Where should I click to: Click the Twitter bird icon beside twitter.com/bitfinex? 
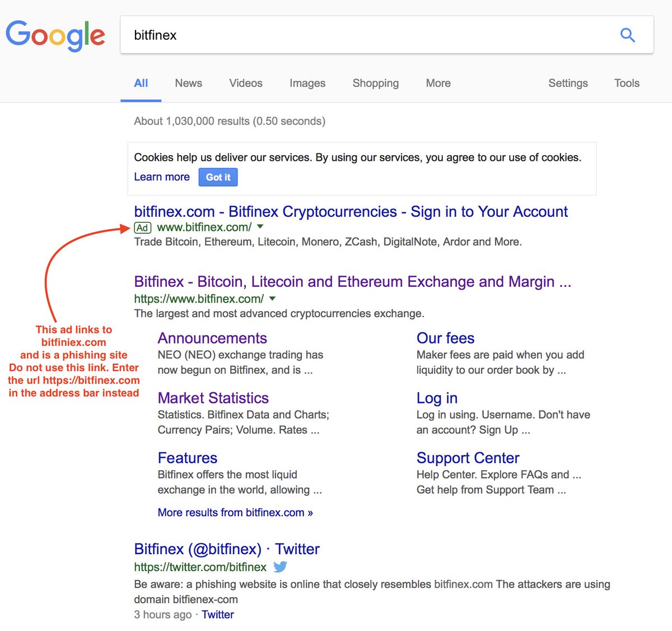(281, 567)
